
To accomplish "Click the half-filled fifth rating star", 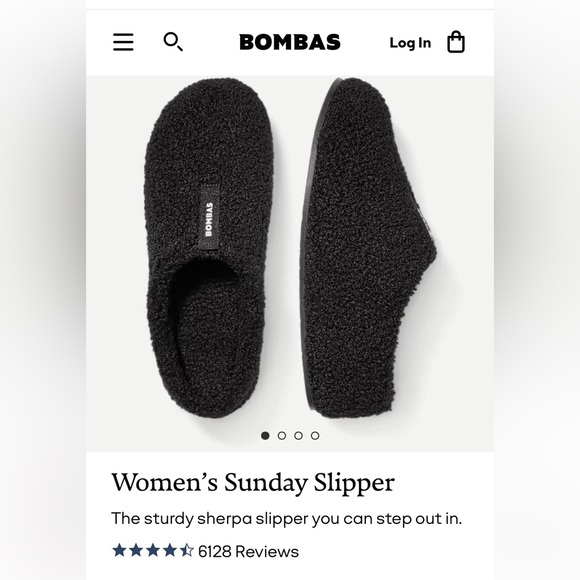I will pyautogui.click(x=187, y=550).
